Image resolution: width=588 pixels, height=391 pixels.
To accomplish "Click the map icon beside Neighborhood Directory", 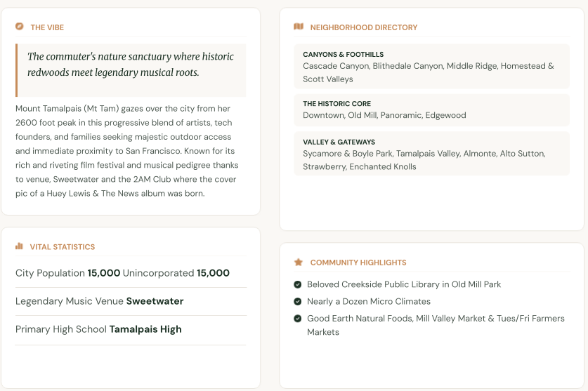I will [299, 26].
